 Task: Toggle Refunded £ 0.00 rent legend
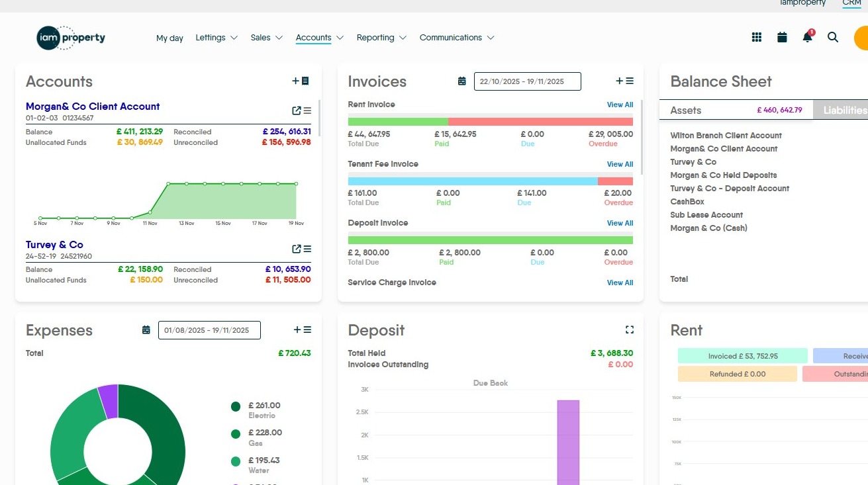(x=737, y=374)
